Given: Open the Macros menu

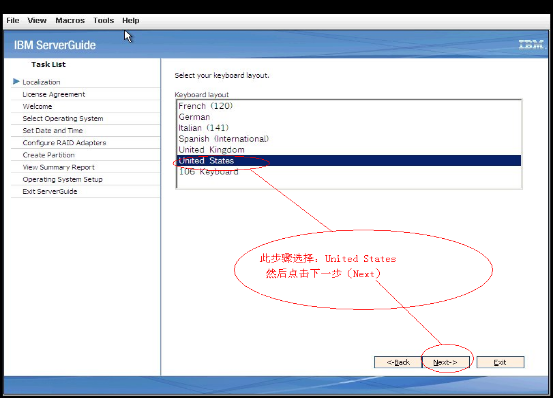Looking at the screenshot, I should coord(70,20).
